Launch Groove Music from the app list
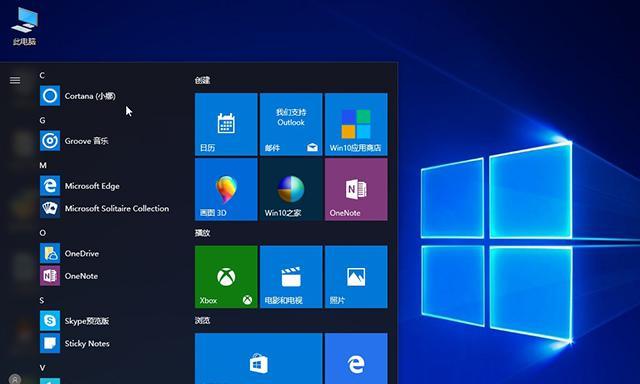 [x=74, y=141]
